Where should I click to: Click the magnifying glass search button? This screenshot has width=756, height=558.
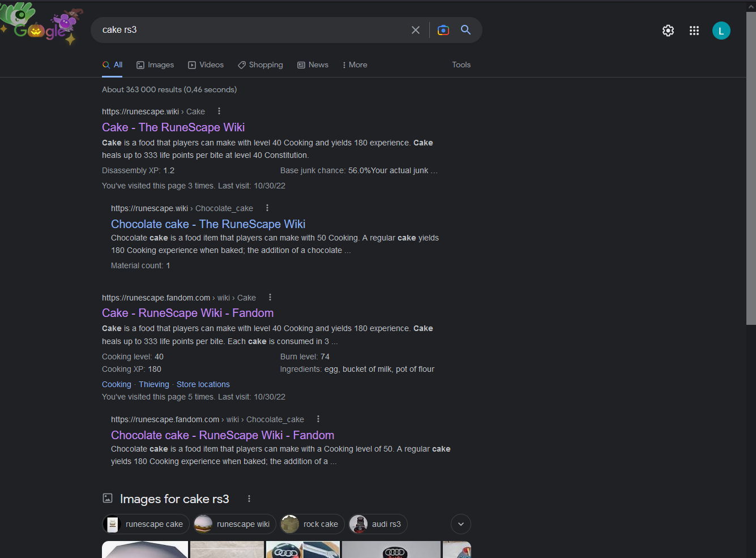(465, 30)
